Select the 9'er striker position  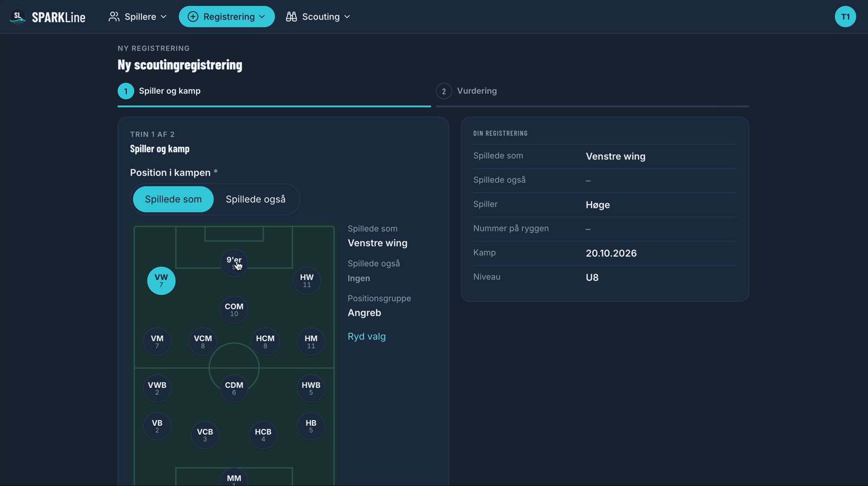[234, 263]
